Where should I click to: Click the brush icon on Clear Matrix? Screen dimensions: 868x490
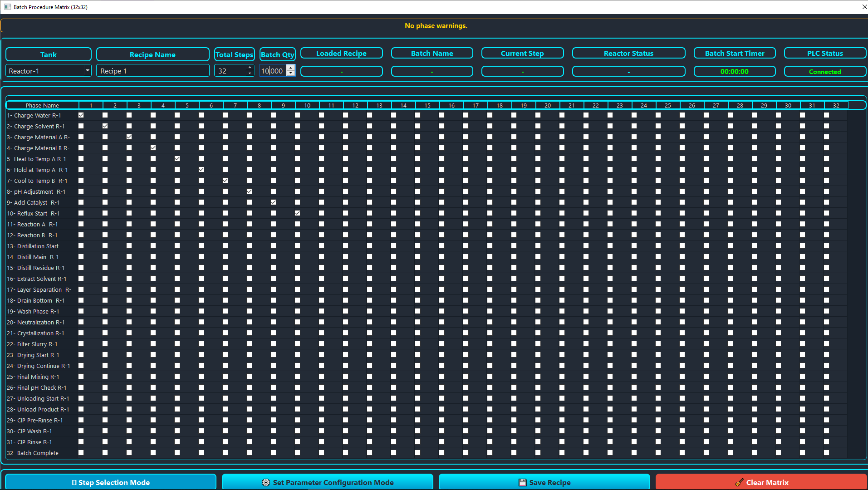(x=740, y=482)
